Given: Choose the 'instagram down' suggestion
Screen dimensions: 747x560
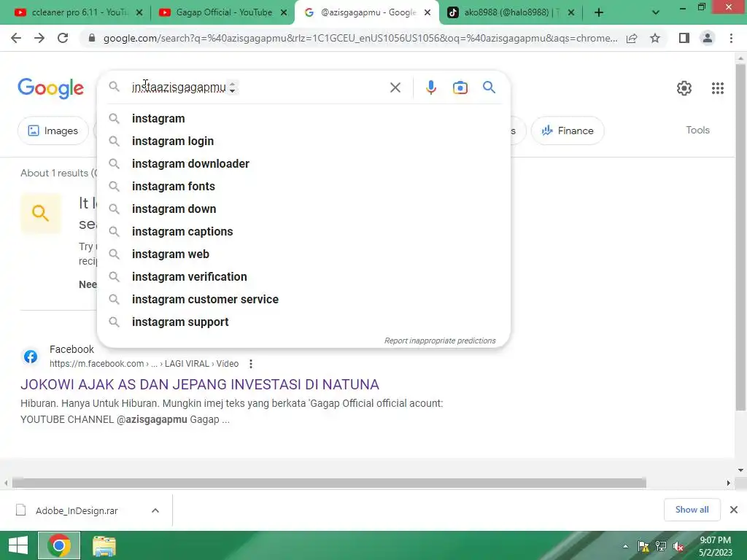Looking at the screenshot, I should 304,209.
